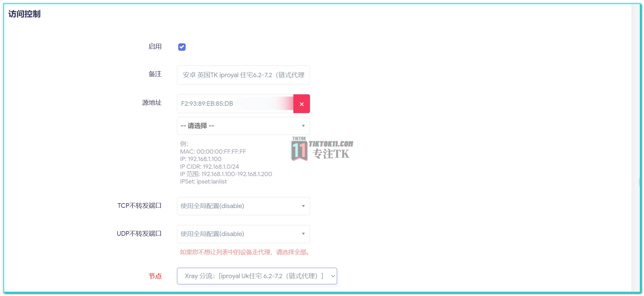Image resolution: width=644 pixels, height=296 pixels.
Task: Click the TikTok 11 watermark logo
Action: (x=299, y=149)
